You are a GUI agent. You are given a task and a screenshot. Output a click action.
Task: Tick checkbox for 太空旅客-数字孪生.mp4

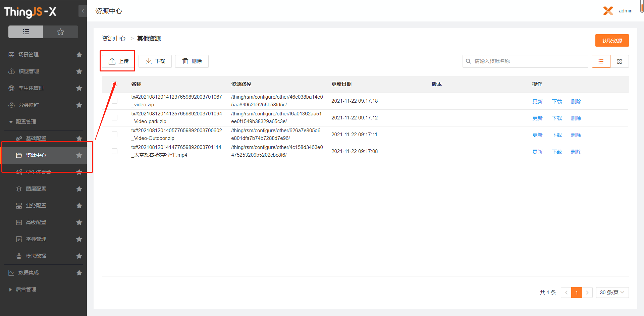point(115,151)
